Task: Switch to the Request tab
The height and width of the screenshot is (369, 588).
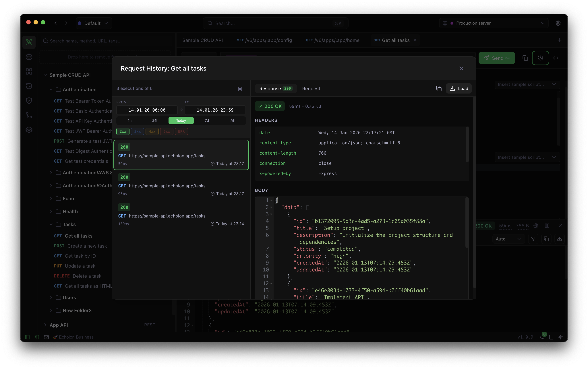Action: click(311, 89)
